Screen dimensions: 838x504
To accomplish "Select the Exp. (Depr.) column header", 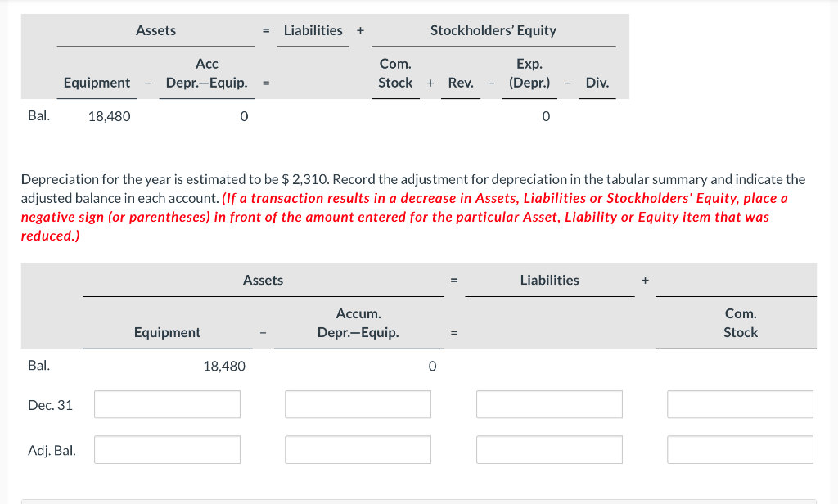I will (529, 73).
